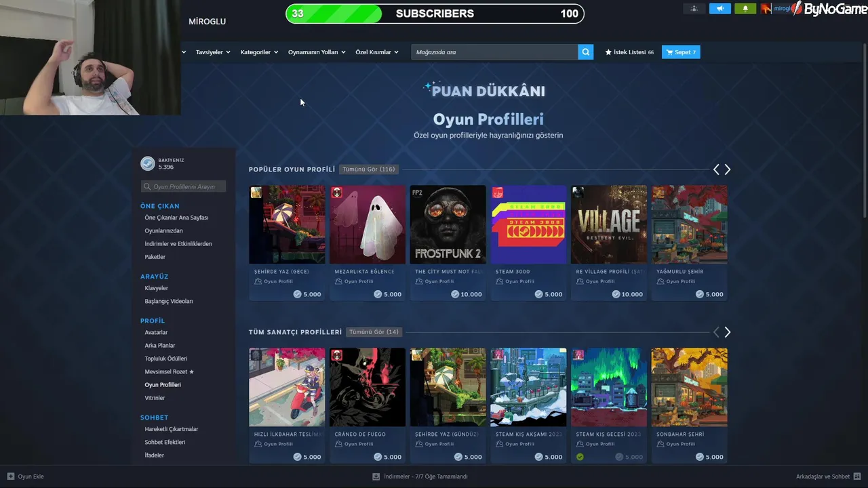Open the İndirmeler download icon

coord(376,476)
